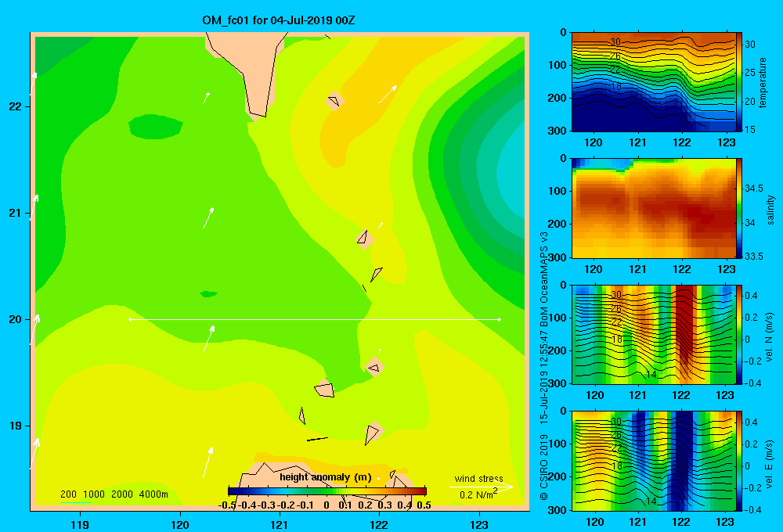This screenshot has width=783, height=532.
Task: Click the temperature panel's vertical color bar
Action: point(738,82)
